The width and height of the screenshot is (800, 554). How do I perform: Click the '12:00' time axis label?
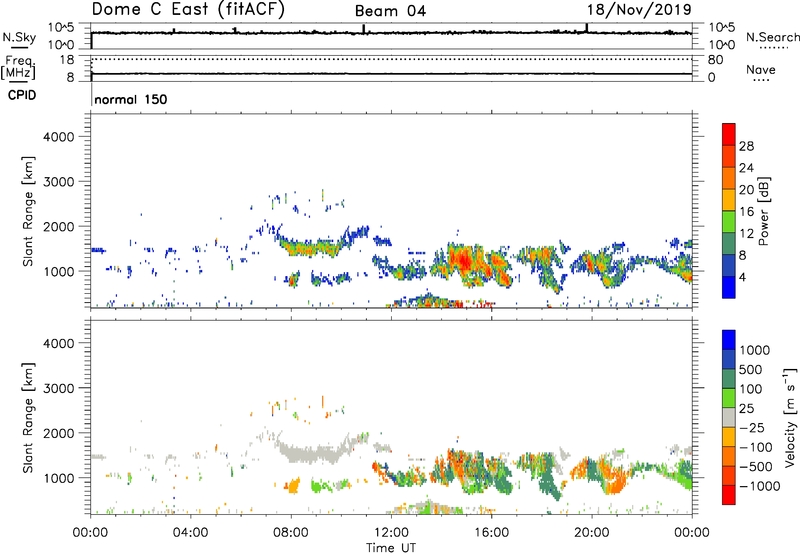(x=391, y=533)
